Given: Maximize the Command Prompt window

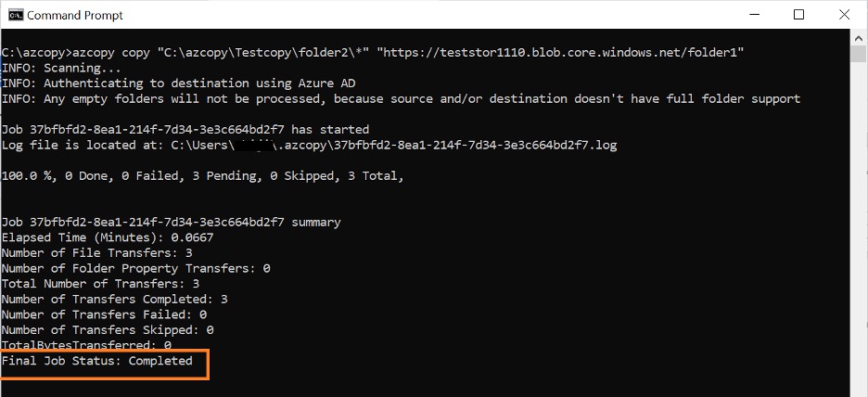Looking at the screenshot, I should [x=798, y=15].
